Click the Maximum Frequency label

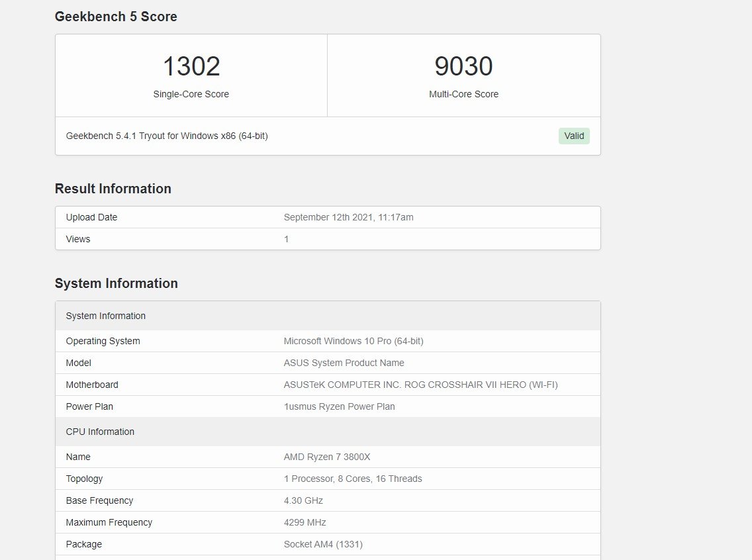coord(109,522)
